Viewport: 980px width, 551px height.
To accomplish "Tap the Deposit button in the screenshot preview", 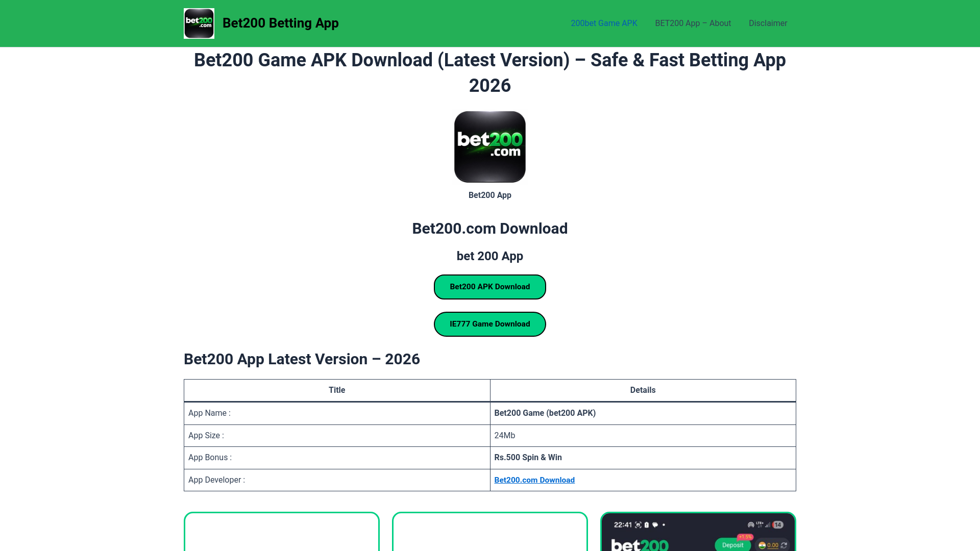I will 733,545.
